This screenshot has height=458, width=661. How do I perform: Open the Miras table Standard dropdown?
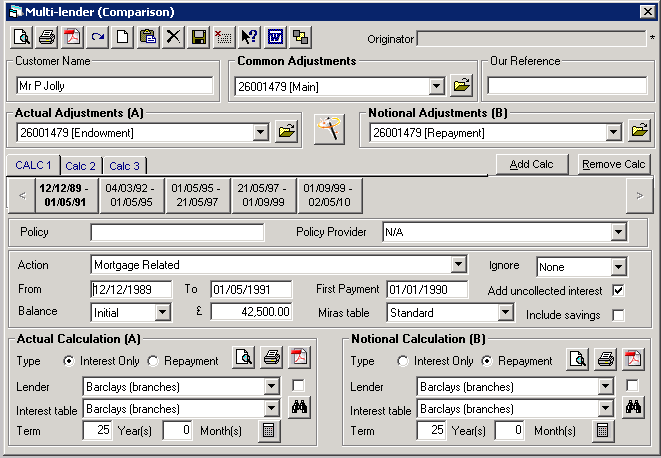pos(505,313)
